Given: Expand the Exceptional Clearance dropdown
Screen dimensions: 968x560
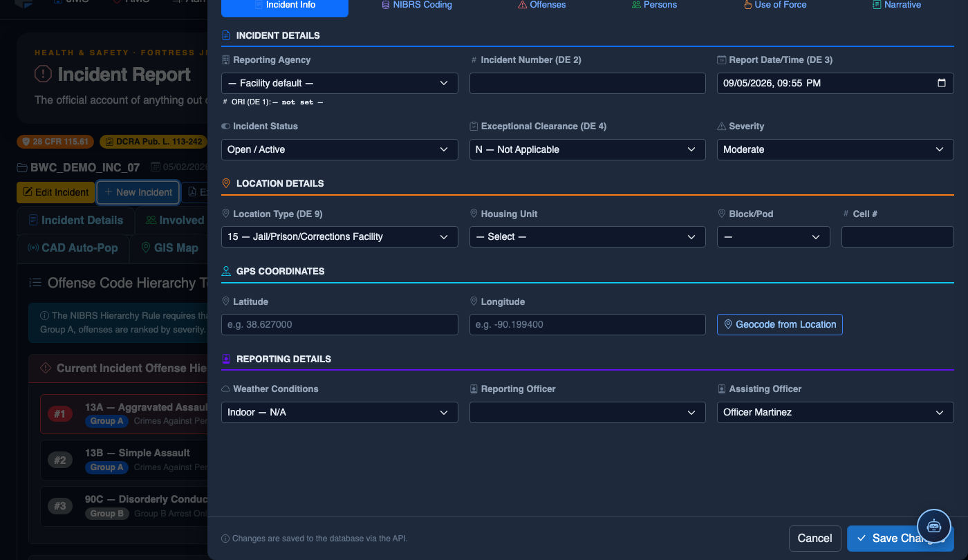Looking at the screenshot, I should 588,149.
